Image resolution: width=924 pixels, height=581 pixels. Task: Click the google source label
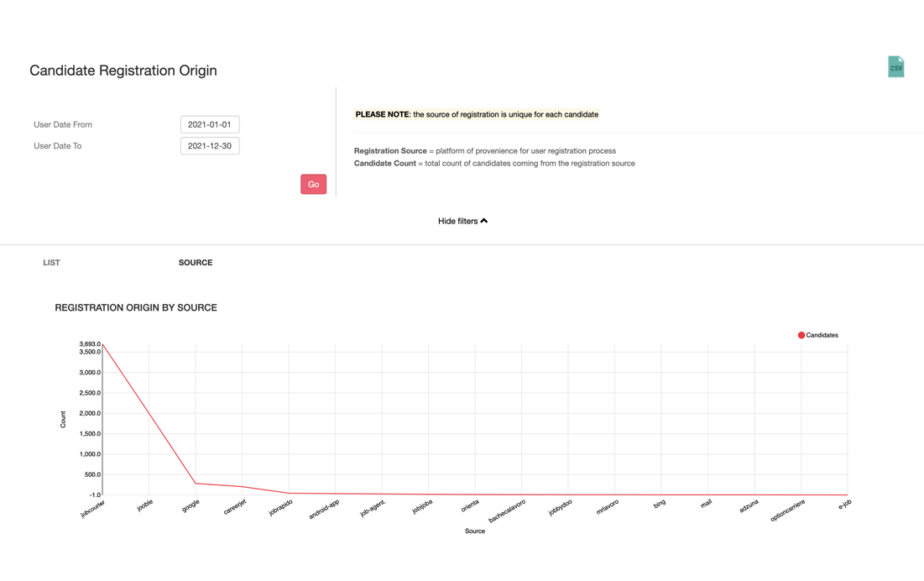tap(191, 505)
